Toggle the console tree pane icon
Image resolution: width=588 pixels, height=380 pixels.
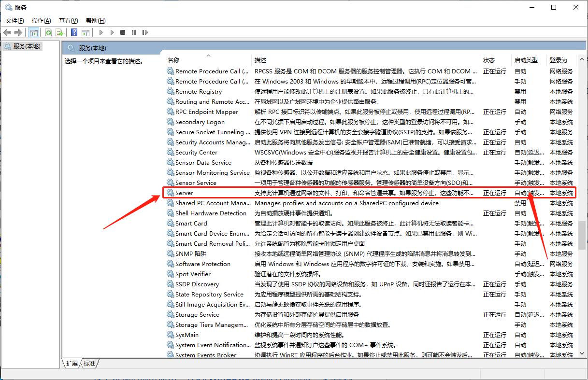[x=33, y=32]
